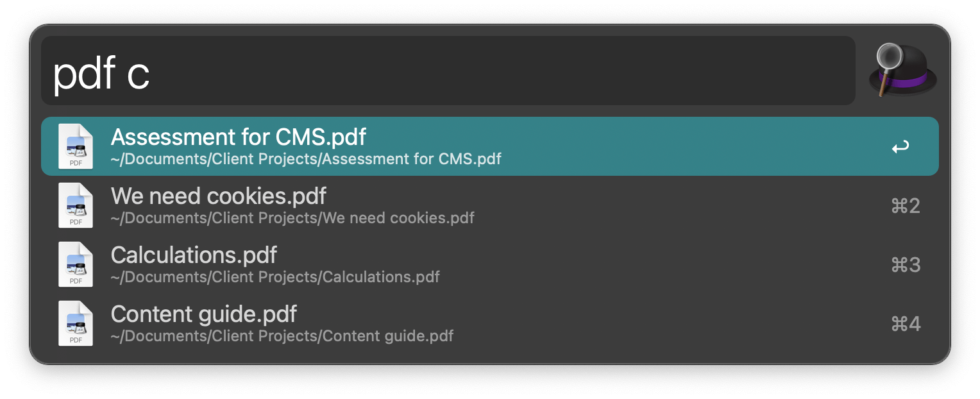Select Content guide.pdf in the list
The image size is (980, 399).
click(203, 314)
